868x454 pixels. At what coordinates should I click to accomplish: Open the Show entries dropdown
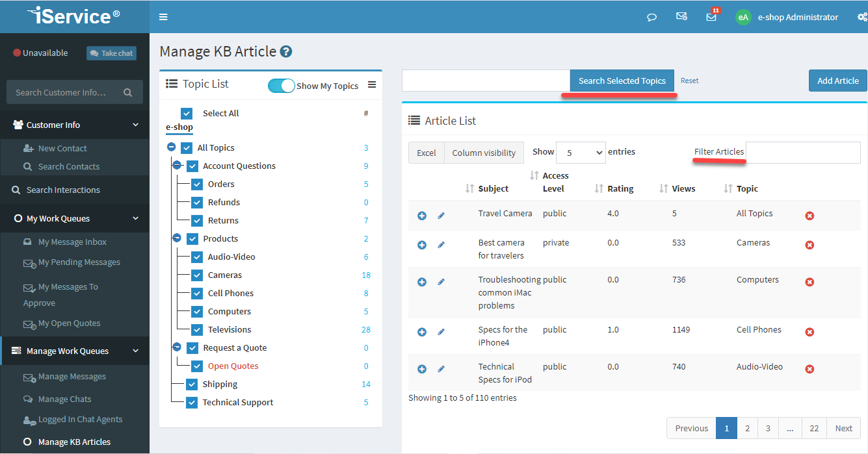coord(581,153)
